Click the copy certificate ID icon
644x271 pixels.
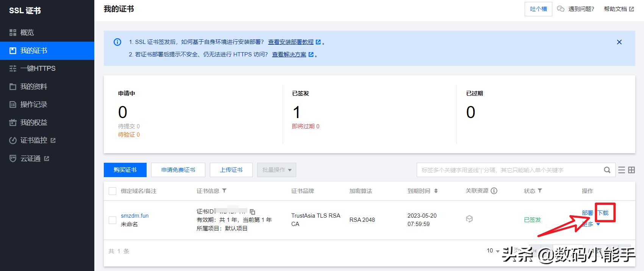(252, 212)
